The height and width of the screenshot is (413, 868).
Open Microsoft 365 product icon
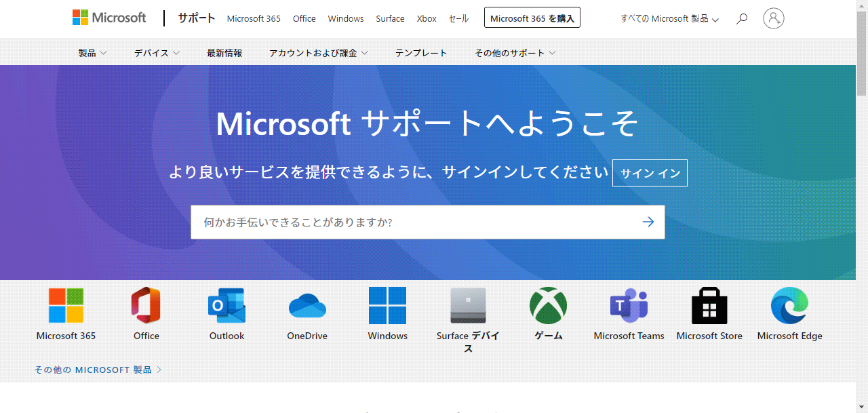click(66, 305)
